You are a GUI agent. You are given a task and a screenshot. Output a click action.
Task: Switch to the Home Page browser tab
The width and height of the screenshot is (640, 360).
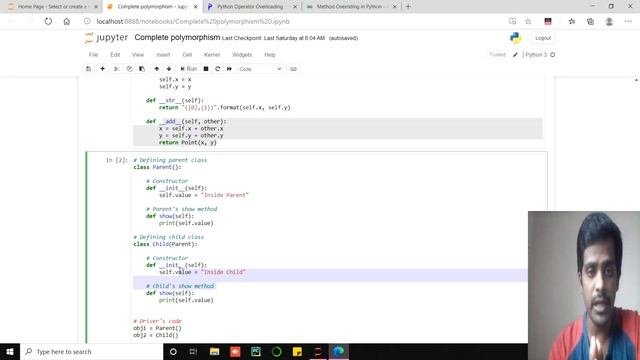[x=52, y=7]
